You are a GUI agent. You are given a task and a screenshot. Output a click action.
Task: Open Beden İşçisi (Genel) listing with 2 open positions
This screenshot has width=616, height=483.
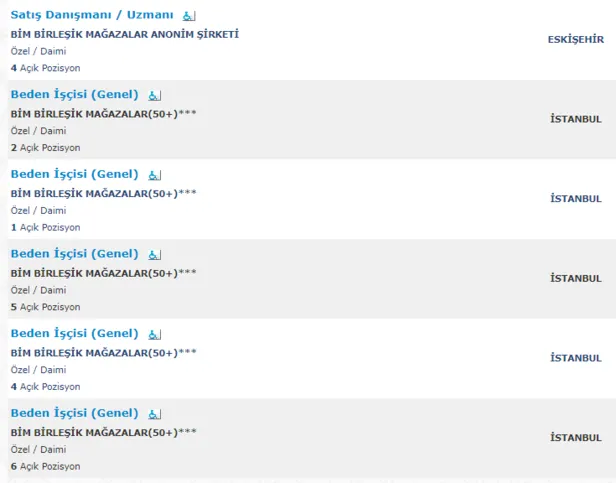coord(74,95)
